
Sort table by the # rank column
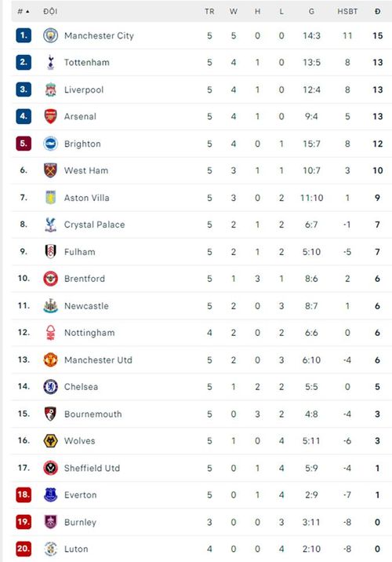click(x=24, y=12)
